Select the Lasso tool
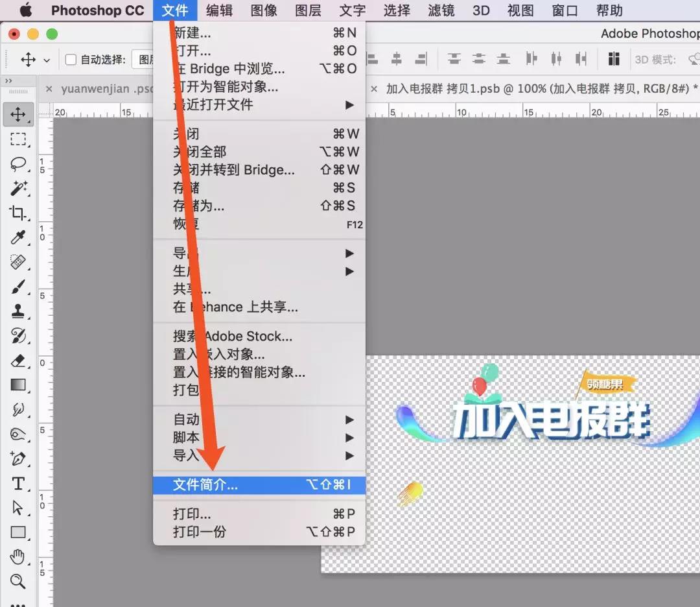The width and height of the screenshot is (700, 607). [x=18, y=164]
